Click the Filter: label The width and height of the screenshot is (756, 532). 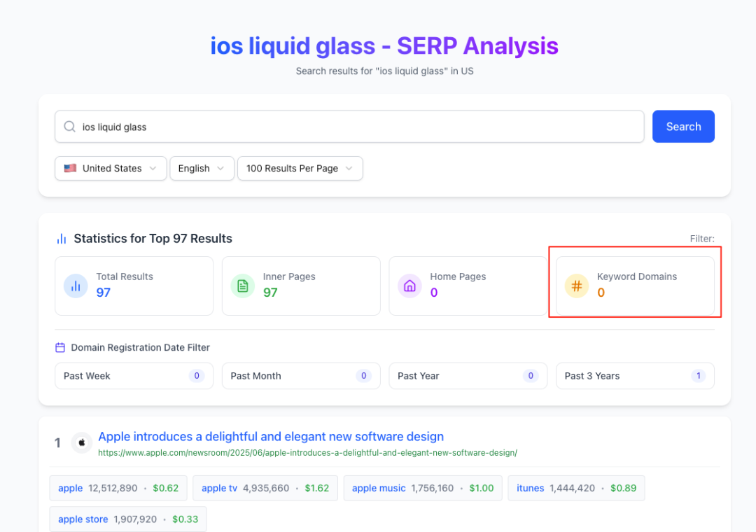pos(702,239)
